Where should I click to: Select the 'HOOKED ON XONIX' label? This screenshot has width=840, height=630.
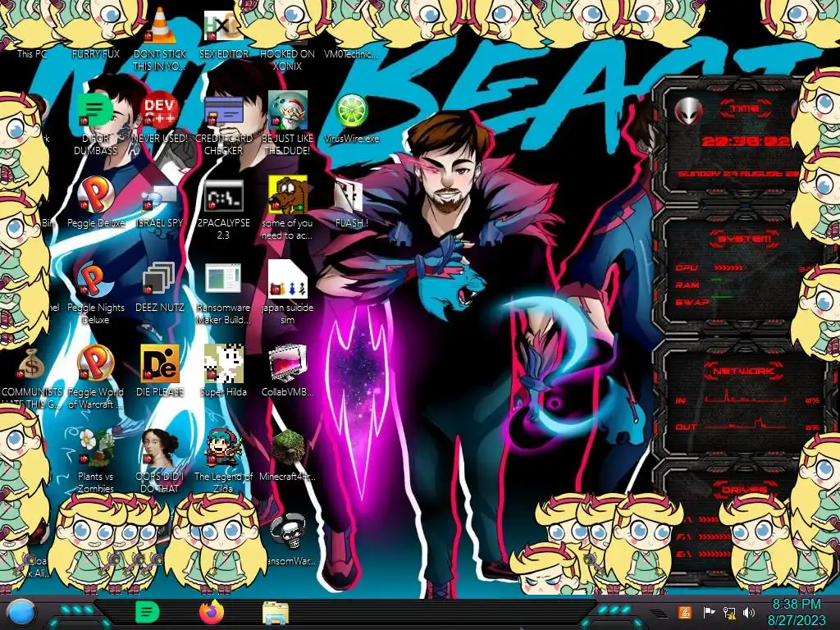point(287,60)
